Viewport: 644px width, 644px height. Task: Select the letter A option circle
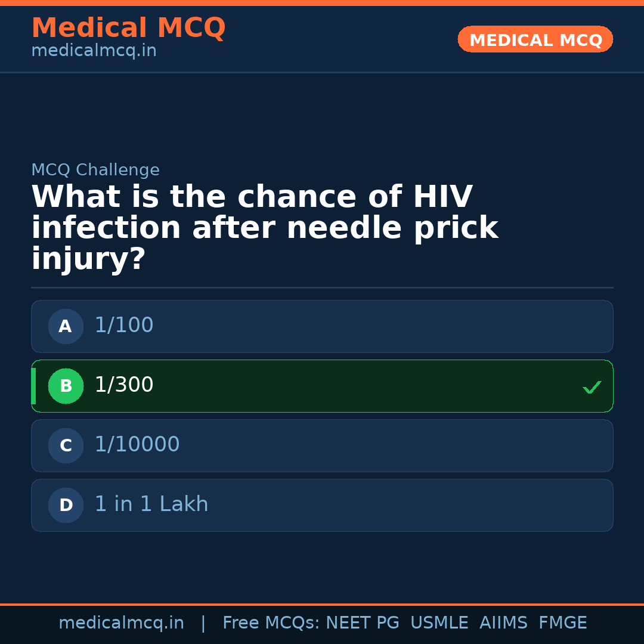(66, 326)
